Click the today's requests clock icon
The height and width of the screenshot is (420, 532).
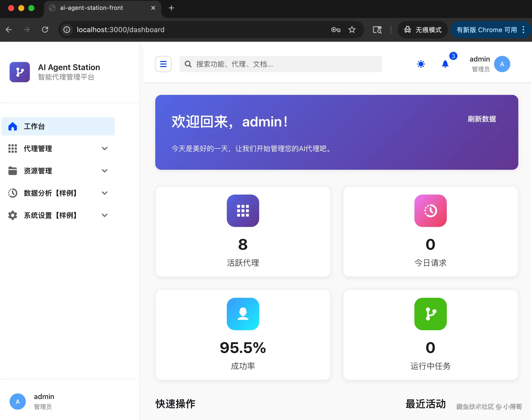[x=430, y=211]
